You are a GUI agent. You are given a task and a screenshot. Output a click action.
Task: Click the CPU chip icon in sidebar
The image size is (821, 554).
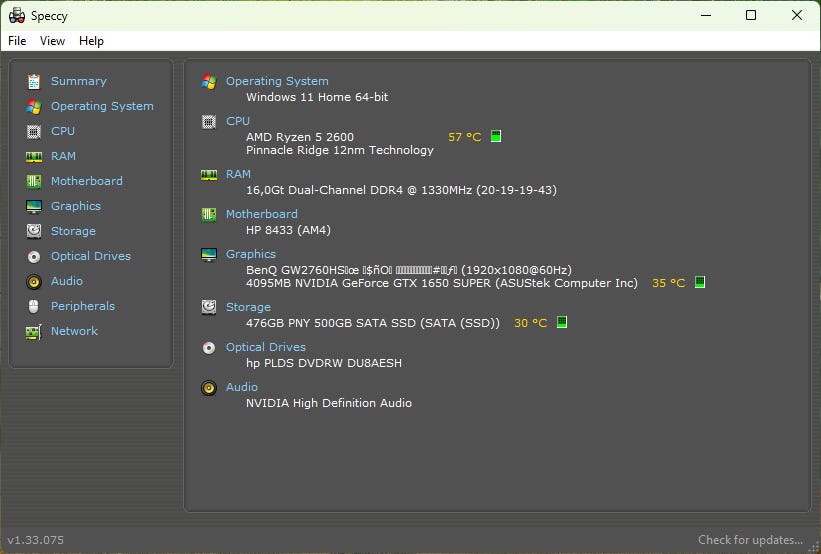tap(34, 131)
